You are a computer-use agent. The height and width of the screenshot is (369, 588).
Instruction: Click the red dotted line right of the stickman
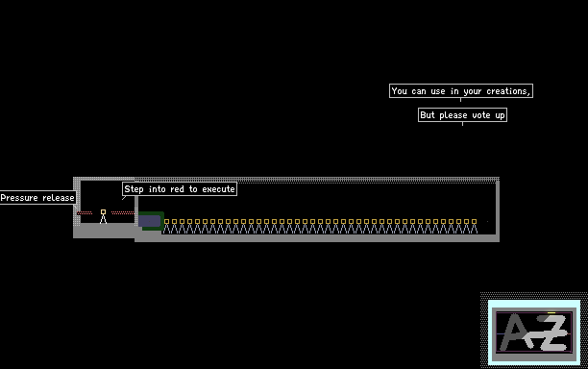pyautogui.click(x=123, y=212)
